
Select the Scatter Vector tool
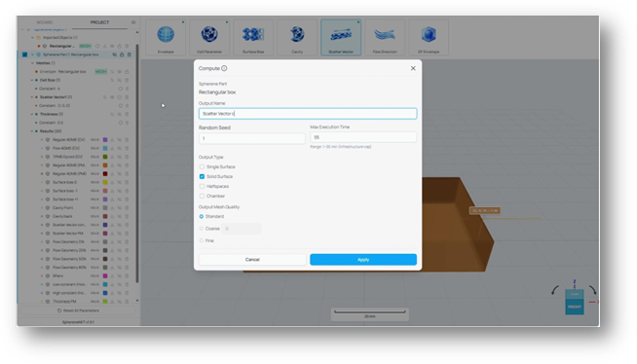(341, 37)
